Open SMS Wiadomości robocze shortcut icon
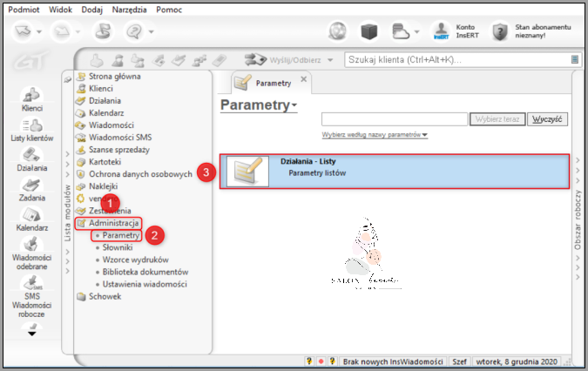This screenshot has width=588, height=371. pyautogui.click(x=32, y=296)
